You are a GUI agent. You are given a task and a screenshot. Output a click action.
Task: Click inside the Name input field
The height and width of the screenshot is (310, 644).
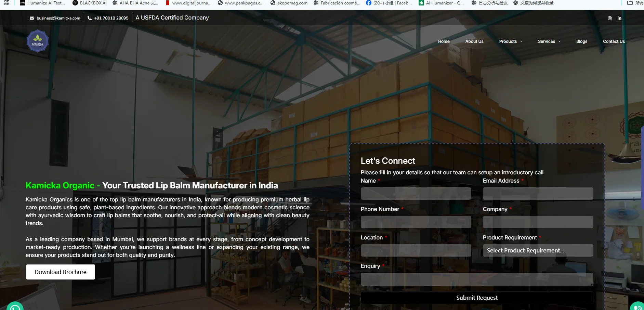point(416,194)
